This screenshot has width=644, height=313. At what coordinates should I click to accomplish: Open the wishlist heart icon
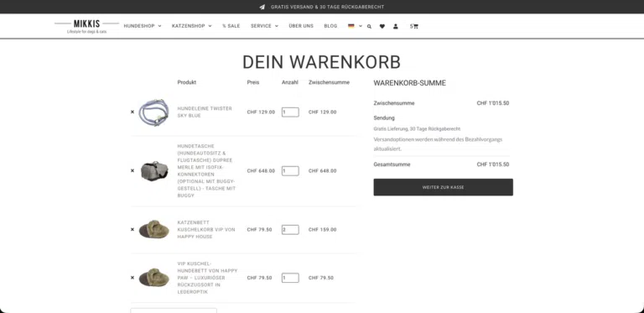click(382, 26)
